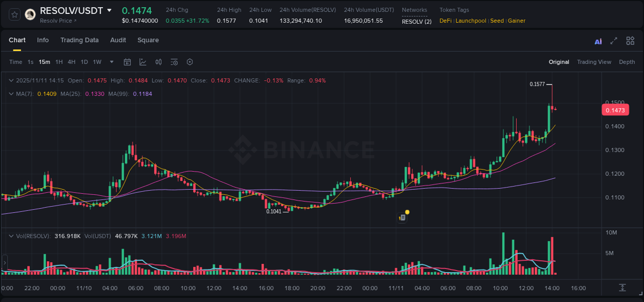Switch to the Trading Data tab
This screenshot has width=644, height=302.
[79, 40]
